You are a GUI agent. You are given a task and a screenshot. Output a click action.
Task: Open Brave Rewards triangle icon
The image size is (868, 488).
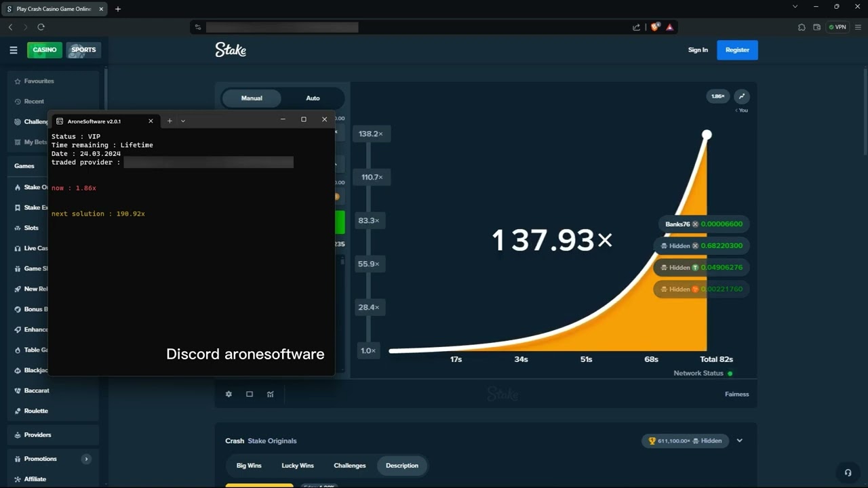pos(669,27)
